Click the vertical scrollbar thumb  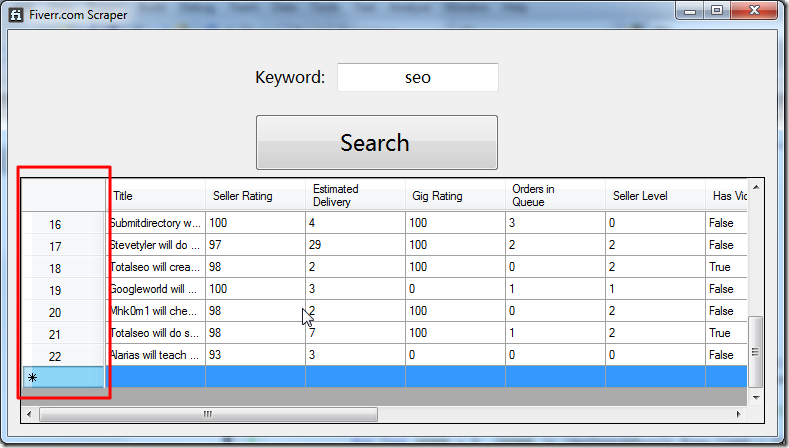[755, 352]
